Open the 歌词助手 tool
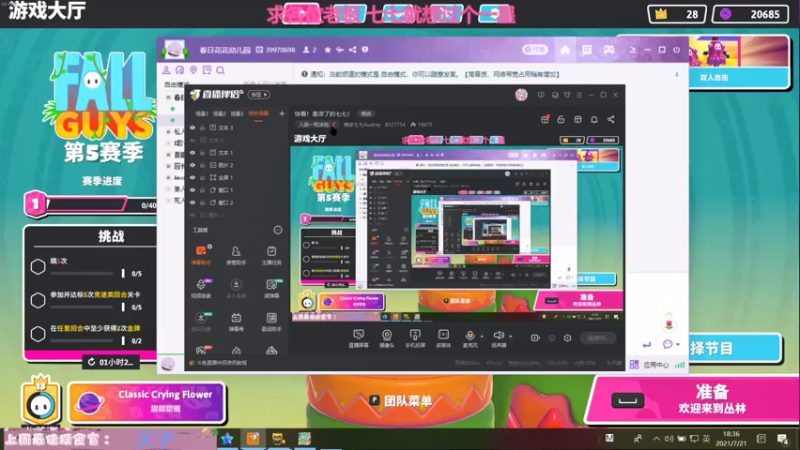800x450 pixels. click(x=271, y=321)
